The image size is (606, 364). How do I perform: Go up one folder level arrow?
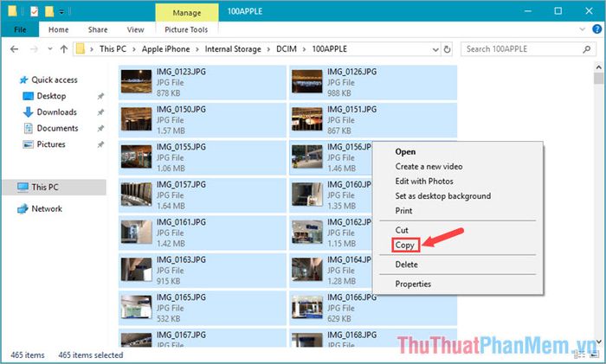64,49
